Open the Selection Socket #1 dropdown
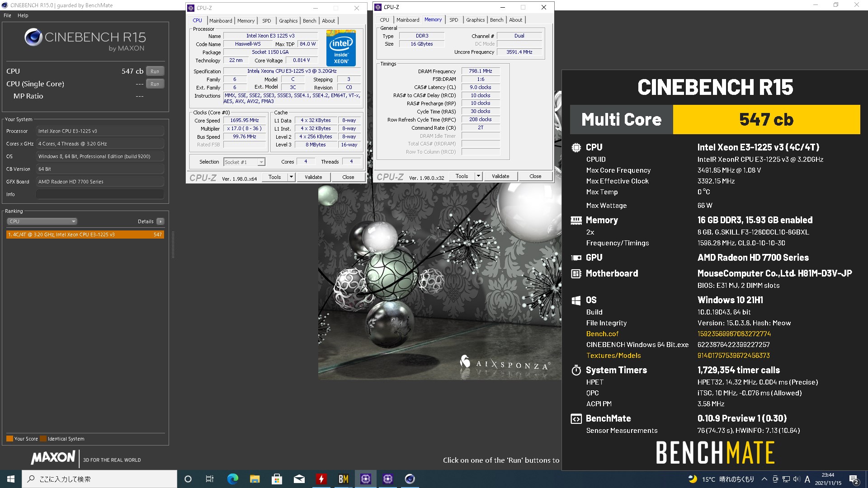The image size is (868, 488). click(245, 162)
